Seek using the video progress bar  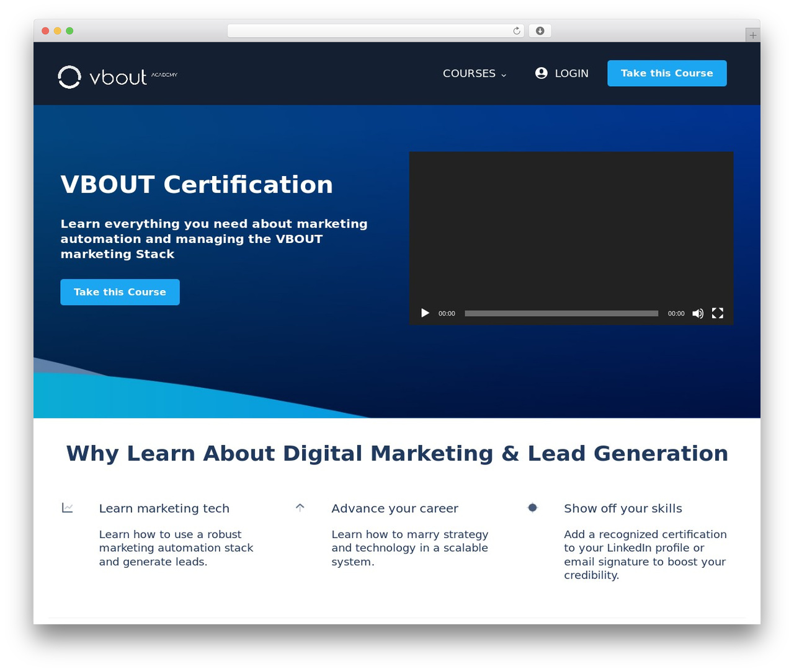pyautogui.click(x=561, y=313)
